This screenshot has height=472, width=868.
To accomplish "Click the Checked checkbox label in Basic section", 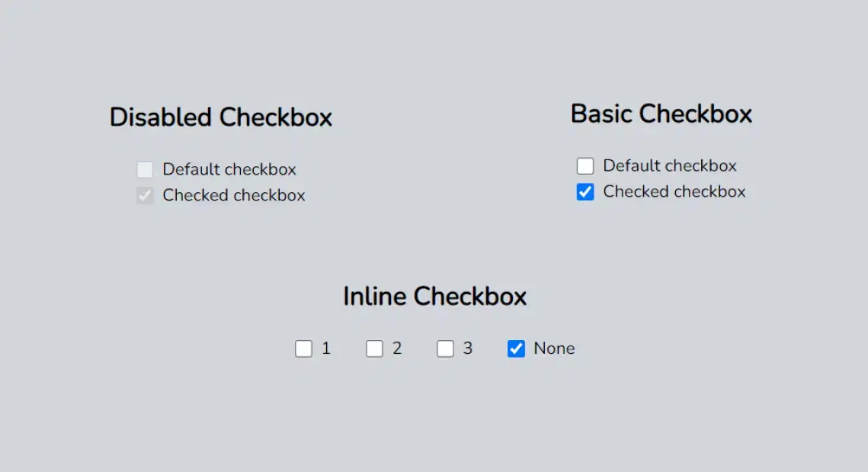I will tap(674, 192).
